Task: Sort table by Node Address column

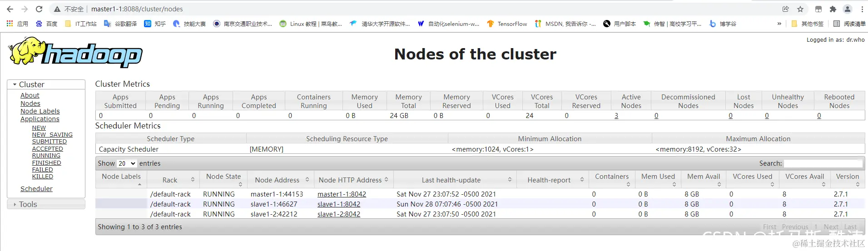Action: (280, 180)
